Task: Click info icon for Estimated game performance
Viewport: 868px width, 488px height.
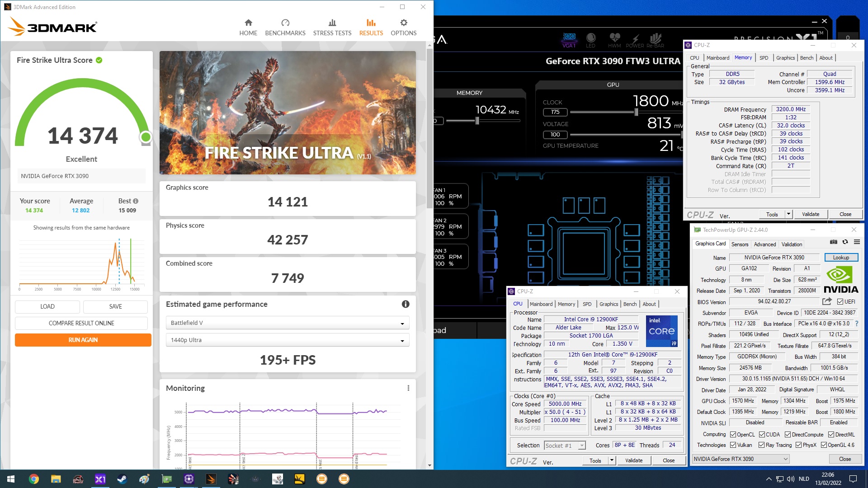Action: tap(406, 304)
